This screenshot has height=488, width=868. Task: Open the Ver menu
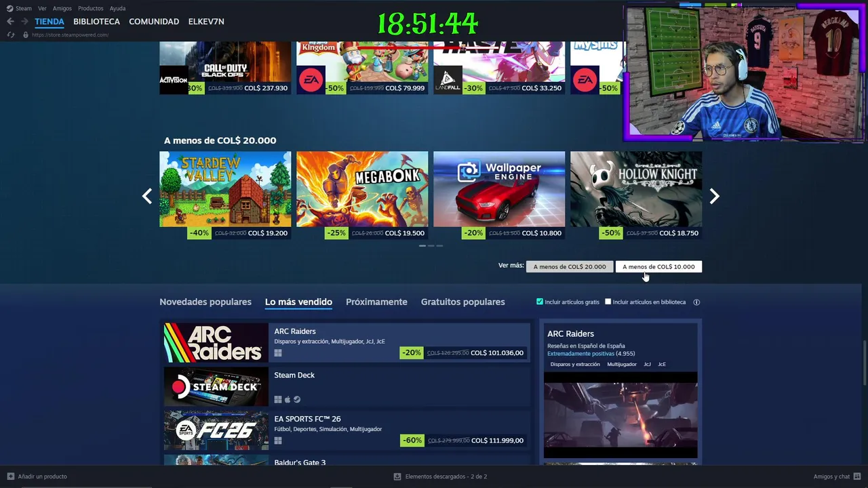click(42, 8)
